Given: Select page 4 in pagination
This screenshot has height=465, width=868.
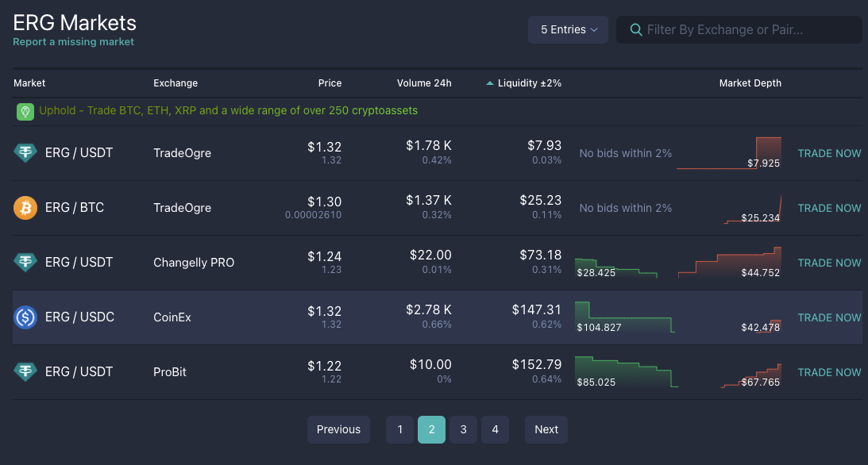Looking at the screenshot, I should pyautogui.click(x=495, y=429).
